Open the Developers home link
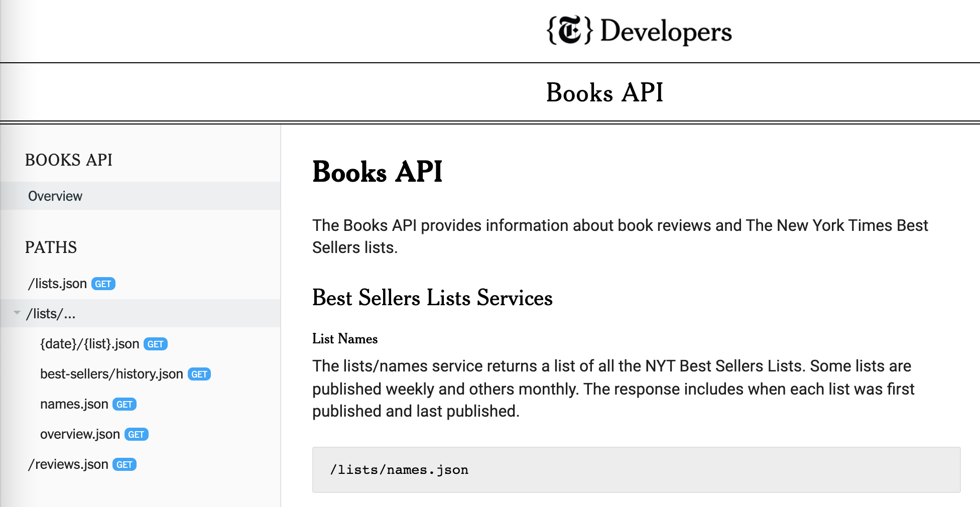Screen dimensions: 980x507 tap(666, 31)
